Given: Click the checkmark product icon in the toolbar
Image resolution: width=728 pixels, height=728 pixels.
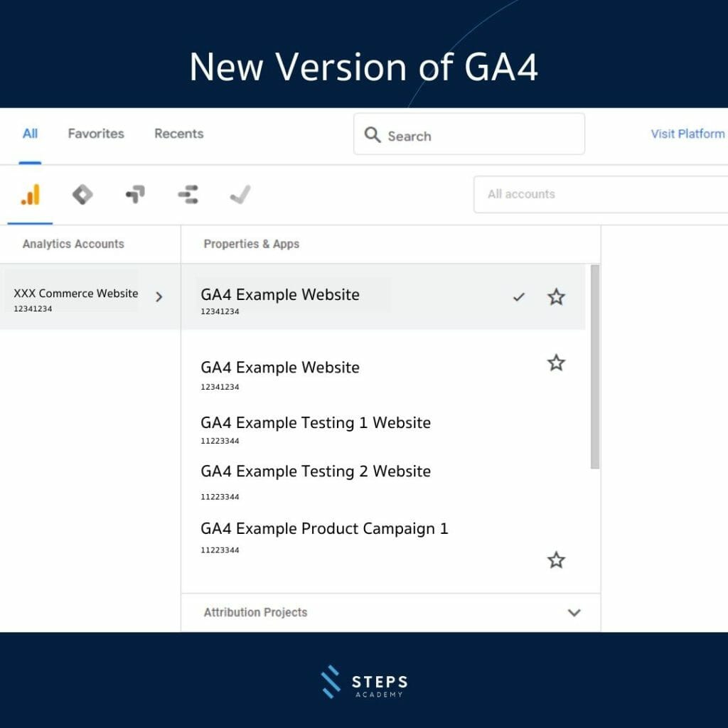Looking at the screenshot, I should (240, 193).
